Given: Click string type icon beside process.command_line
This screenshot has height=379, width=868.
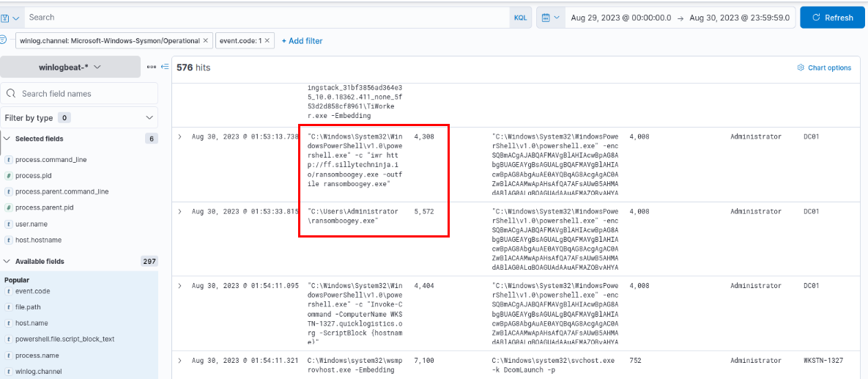Looking at the screenshot, I should click(x=8, y=160).
